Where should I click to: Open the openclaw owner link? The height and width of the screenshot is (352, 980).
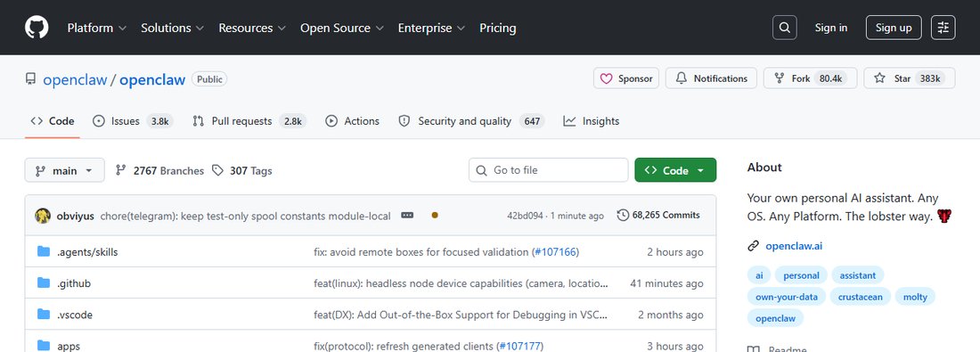[75, 79]
